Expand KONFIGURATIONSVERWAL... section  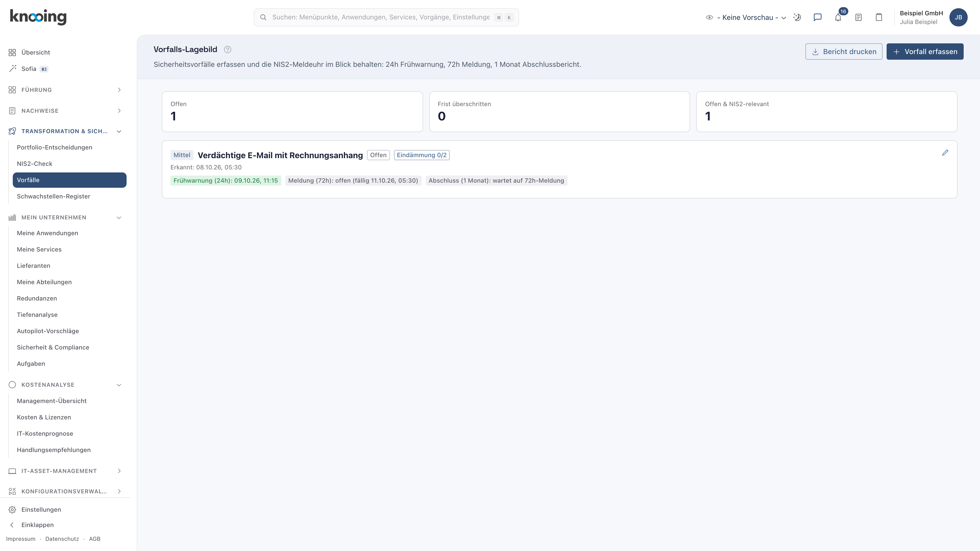pyautogui.click(x=65, y=491)
